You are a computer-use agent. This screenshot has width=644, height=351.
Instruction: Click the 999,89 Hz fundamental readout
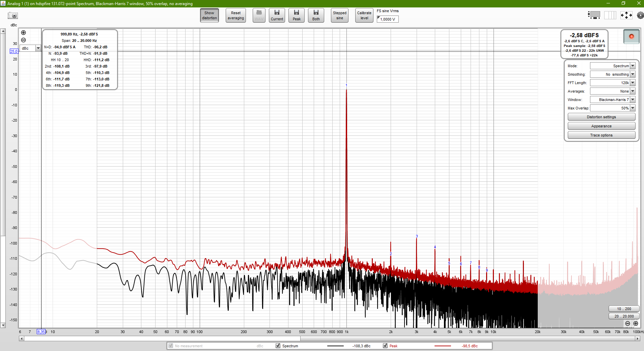79,34
